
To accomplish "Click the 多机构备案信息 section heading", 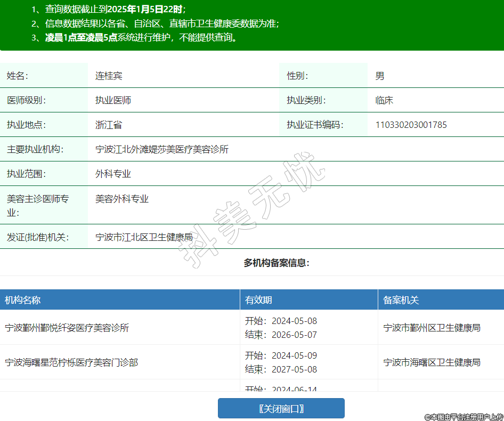I will point(277,263).
